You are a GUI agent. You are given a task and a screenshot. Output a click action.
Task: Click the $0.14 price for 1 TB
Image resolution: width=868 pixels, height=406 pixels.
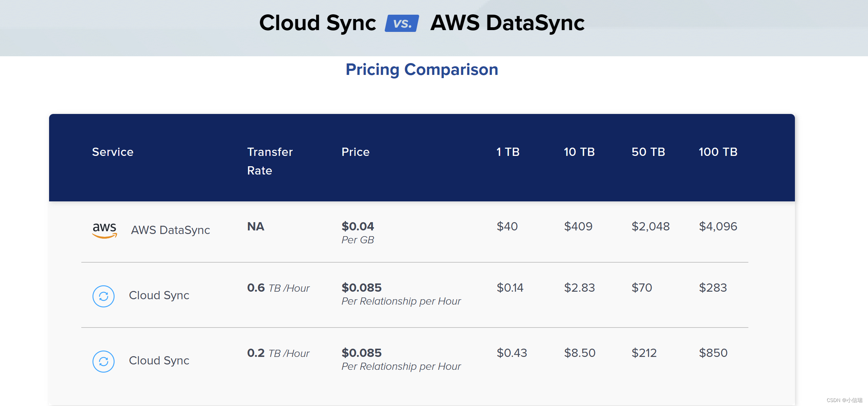[510, 288]
